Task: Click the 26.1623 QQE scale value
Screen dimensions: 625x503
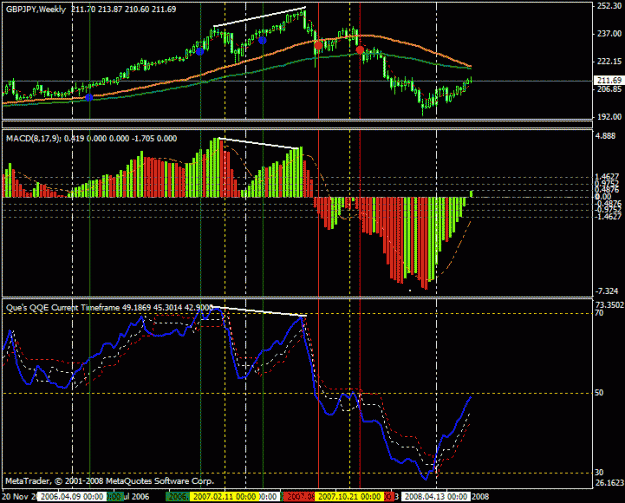Action: (x=609, y=483)
